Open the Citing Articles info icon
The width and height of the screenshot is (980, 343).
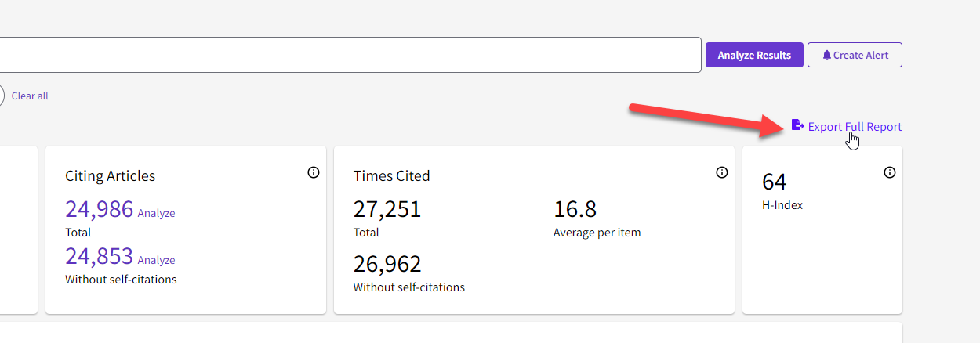tap(314, 172)
